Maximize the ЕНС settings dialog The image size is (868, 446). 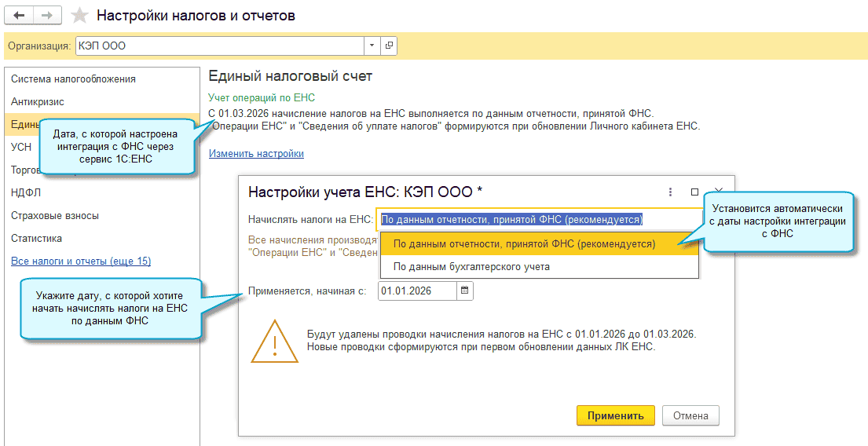click(x=694, y=192)
